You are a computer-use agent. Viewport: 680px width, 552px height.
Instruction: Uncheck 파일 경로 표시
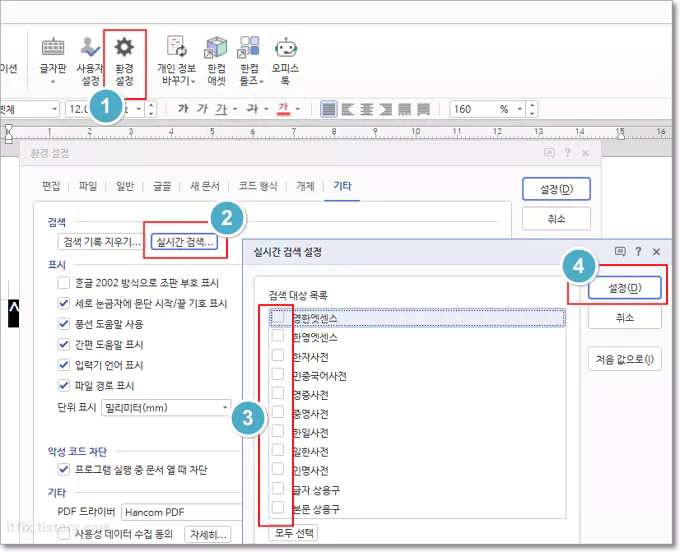[64, 385]
